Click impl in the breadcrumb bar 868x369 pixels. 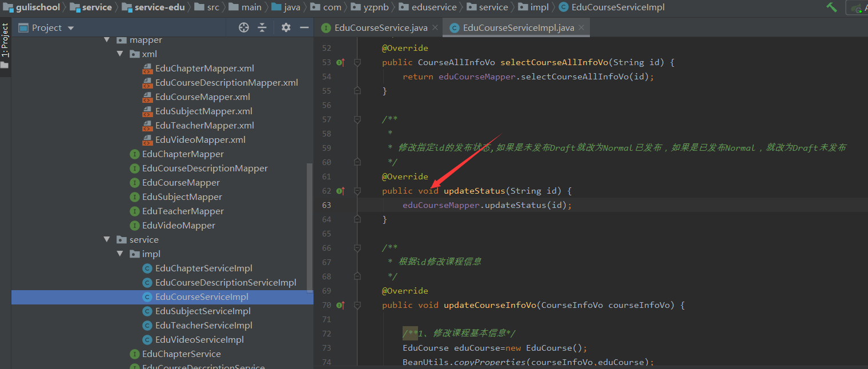click(533, 7)
